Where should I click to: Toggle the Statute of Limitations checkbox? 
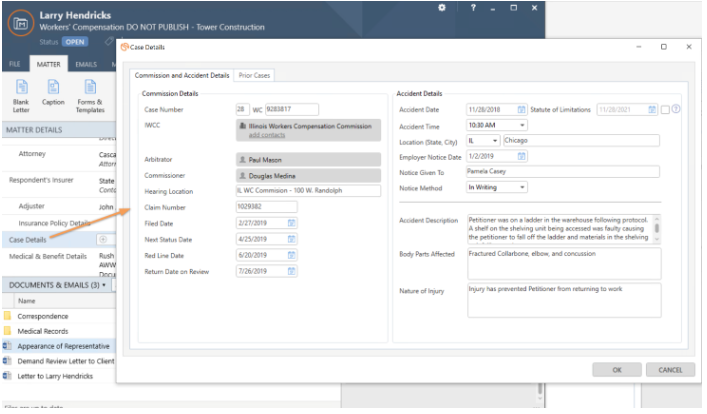(665, 110)
